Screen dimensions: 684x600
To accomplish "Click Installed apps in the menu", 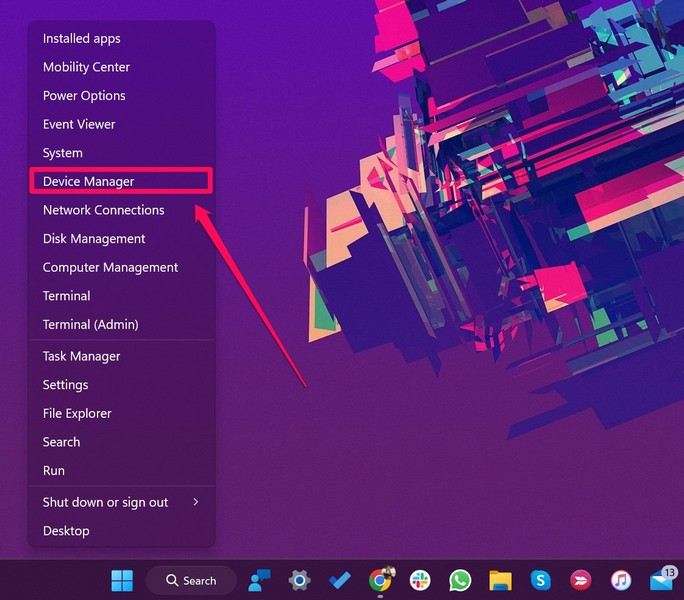I will point(81,39).
